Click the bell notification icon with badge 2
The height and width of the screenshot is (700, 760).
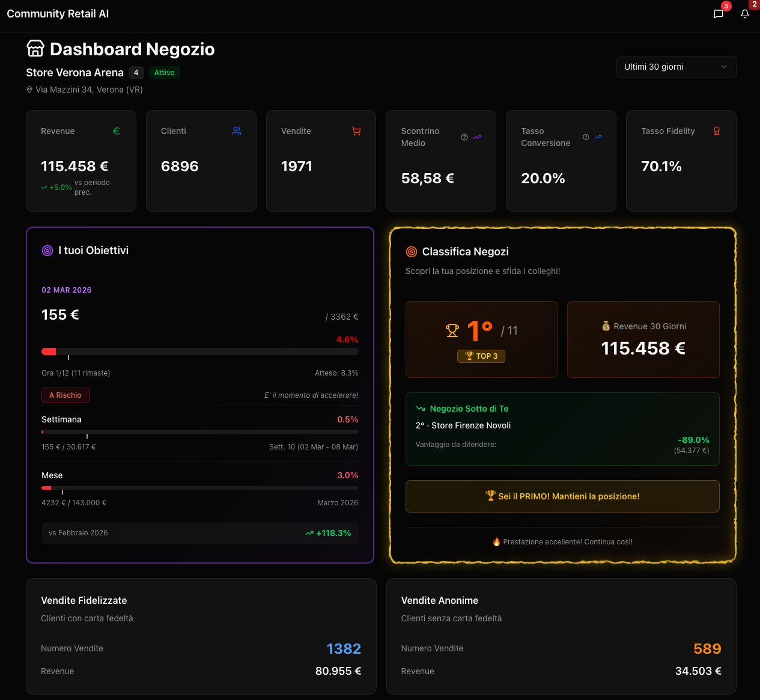coord(745,13)
